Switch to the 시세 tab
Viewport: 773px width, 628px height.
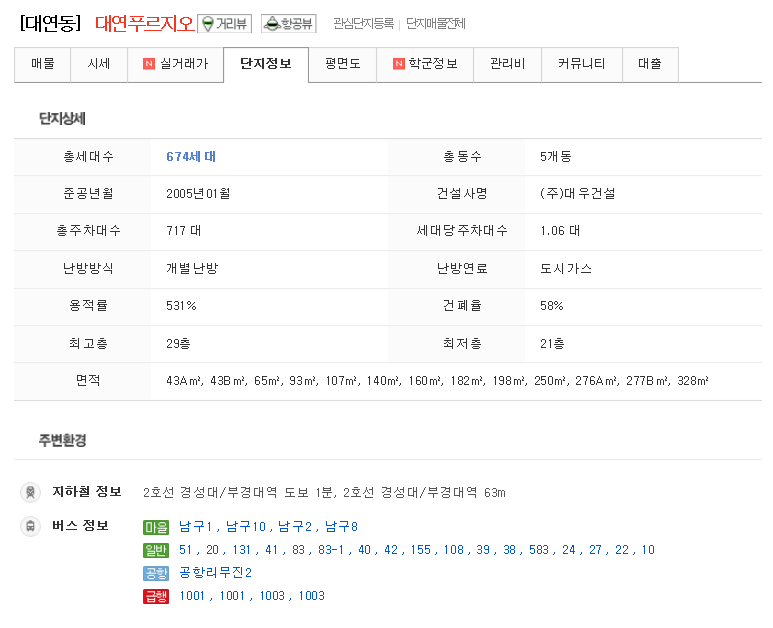[99, 64]
